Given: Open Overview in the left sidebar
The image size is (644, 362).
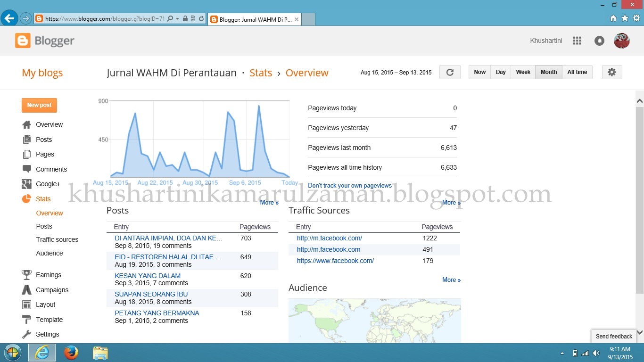Looking at the screenshot, I should 50,124.
